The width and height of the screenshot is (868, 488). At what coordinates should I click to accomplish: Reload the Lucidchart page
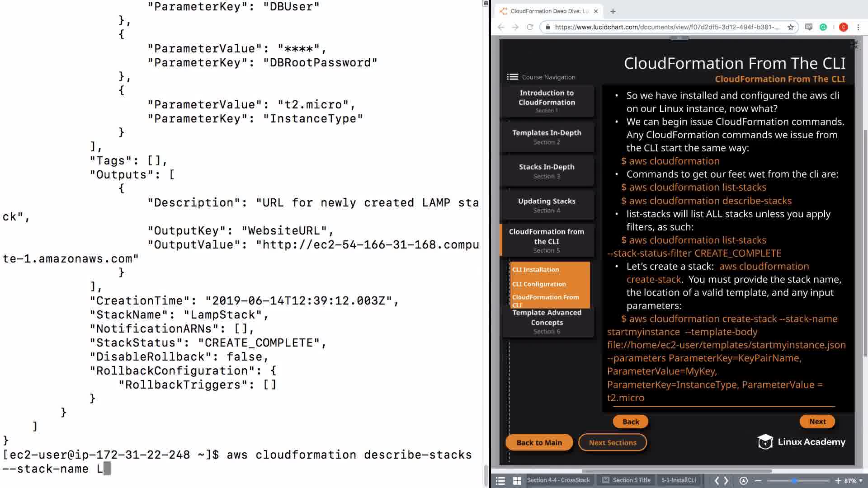tap(530, 27)
